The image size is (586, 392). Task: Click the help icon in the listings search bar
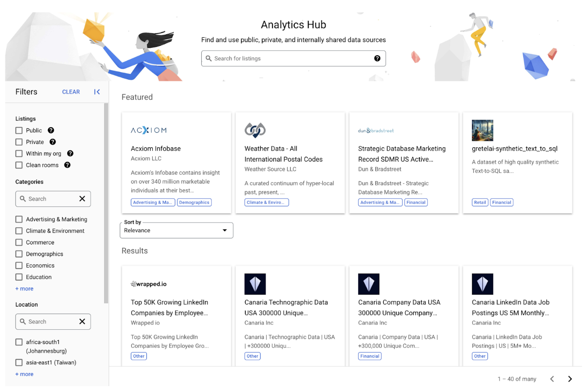[x=377, y=58]
